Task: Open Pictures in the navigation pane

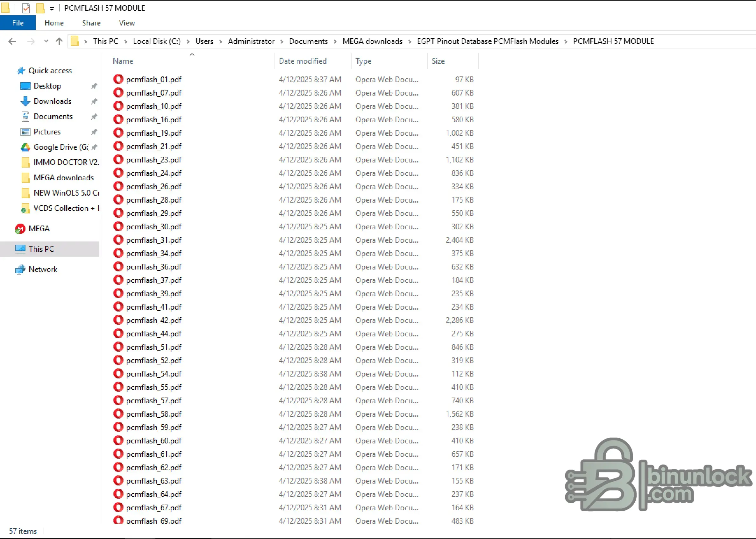Action: click(47, 132)
